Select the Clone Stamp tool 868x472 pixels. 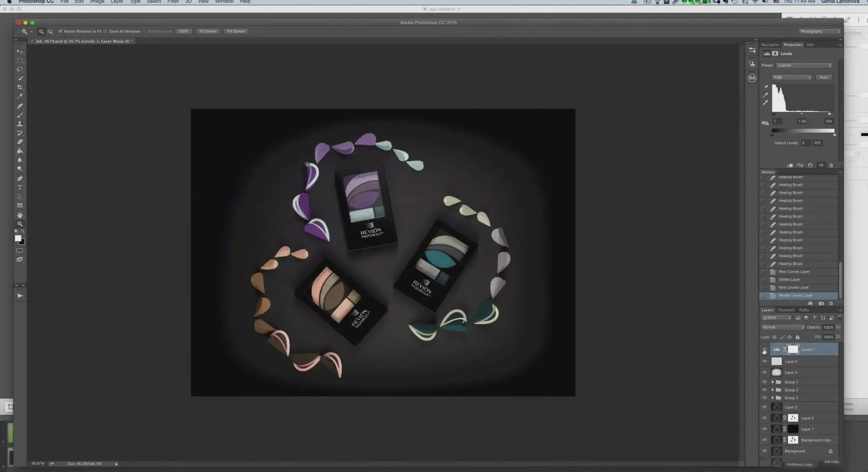(x=20, y=124)
